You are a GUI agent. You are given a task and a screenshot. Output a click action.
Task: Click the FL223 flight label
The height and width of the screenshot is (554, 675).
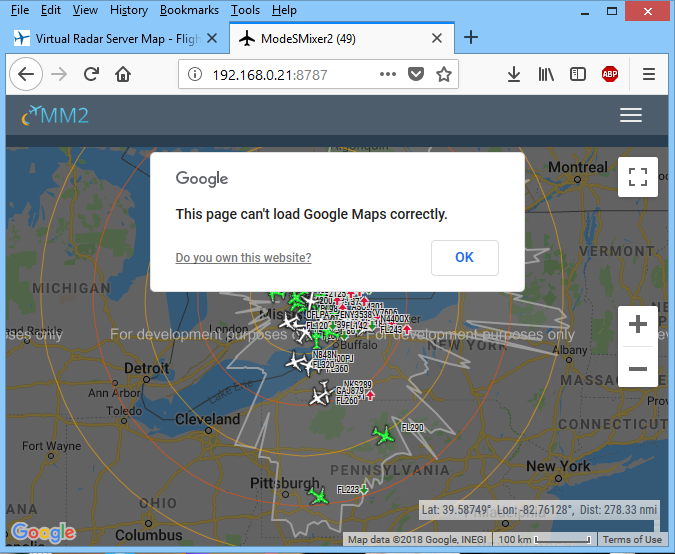[x=348, y=489]
